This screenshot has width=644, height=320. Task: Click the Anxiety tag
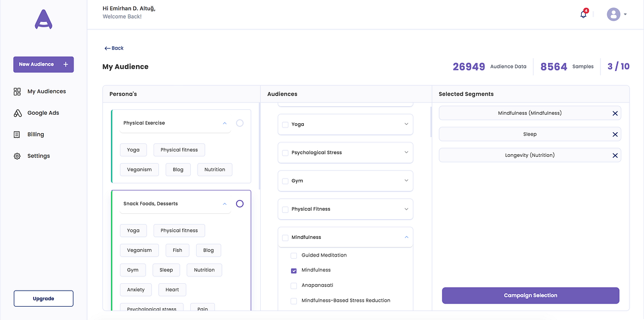(136, 290)
